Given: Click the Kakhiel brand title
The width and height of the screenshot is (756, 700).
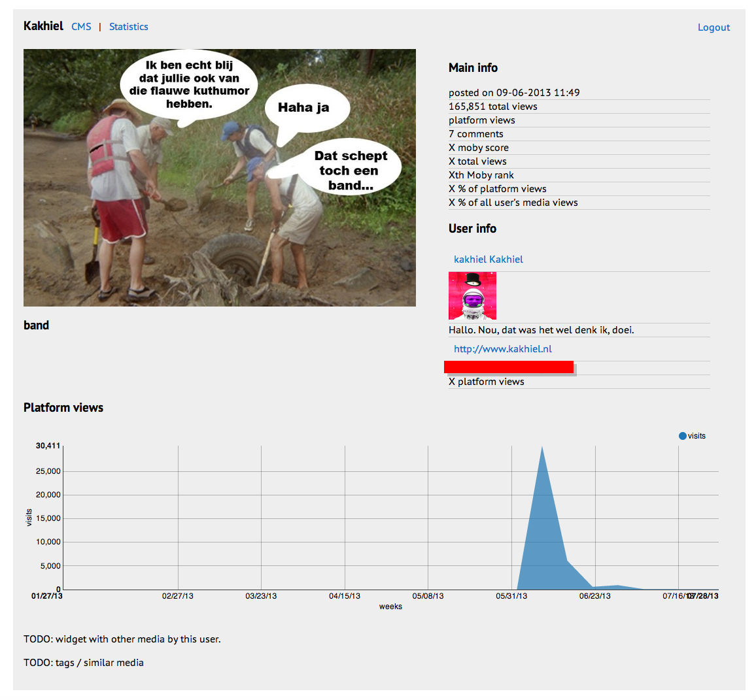Looking at the screenshot, I should [x=43, y=26].
